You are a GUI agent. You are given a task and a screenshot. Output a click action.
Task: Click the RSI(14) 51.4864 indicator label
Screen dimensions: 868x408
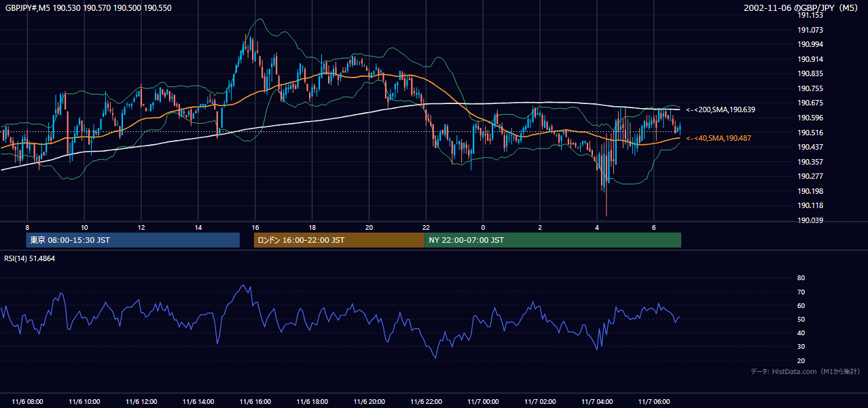coord(30,258)
